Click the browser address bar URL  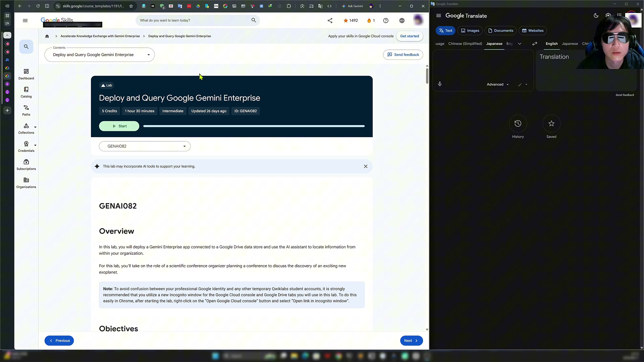93,6
